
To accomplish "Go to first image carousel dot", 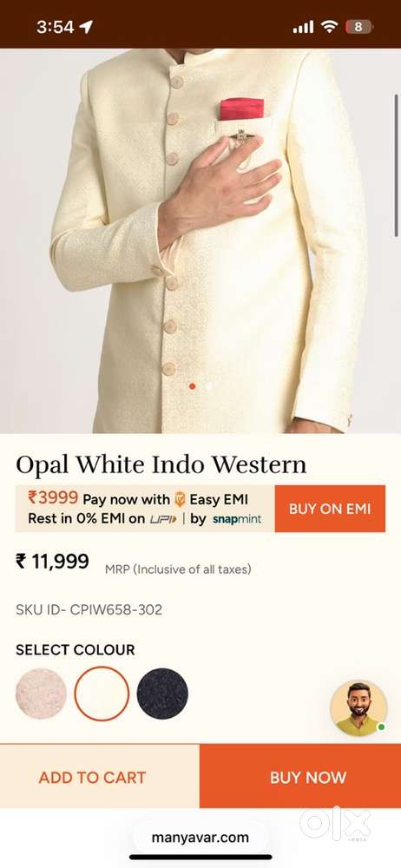I will tap(192, 386).
